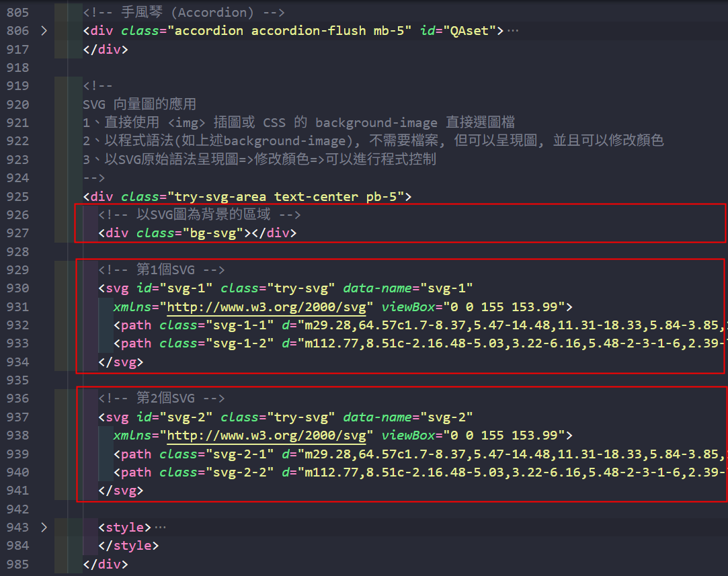
Task: Select line number 925 in the gutter
Action: click(17, 197)
